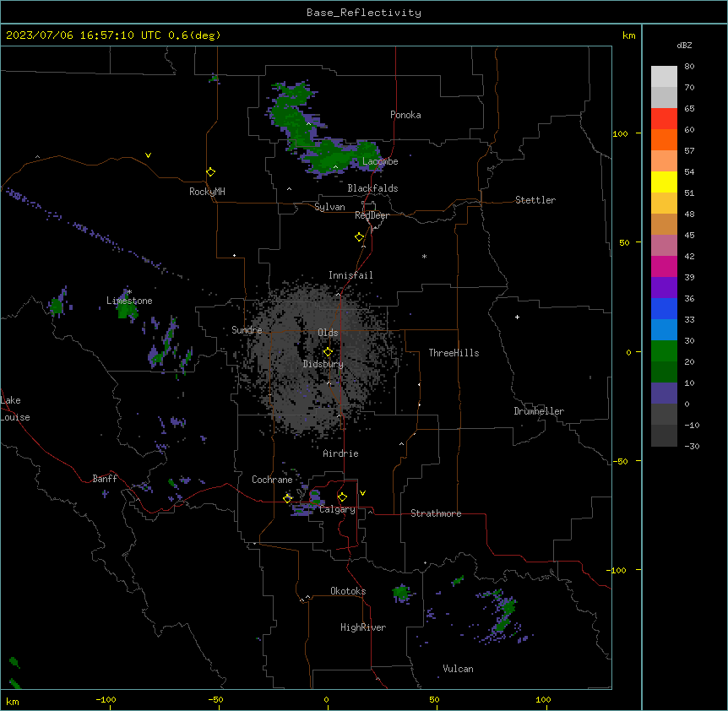Click the yellow radar site marker near Olds

[328, 352]
